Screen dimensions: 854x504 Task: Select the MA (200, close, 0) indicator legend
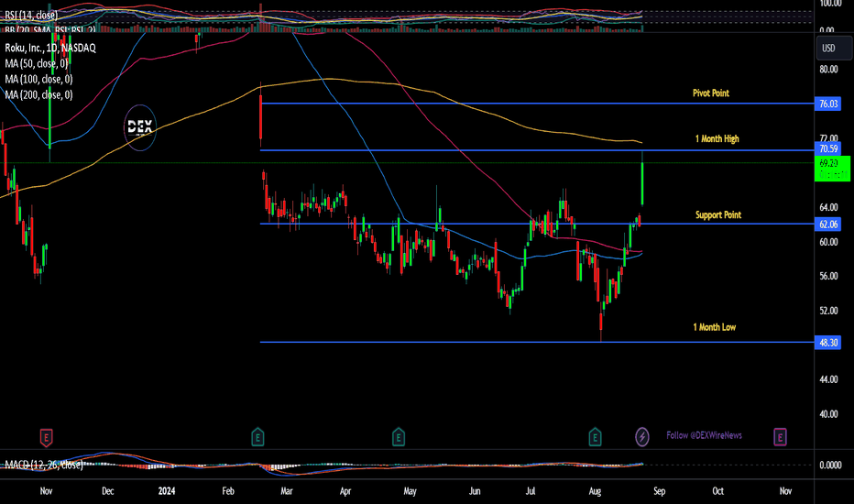tap(38, 95)
